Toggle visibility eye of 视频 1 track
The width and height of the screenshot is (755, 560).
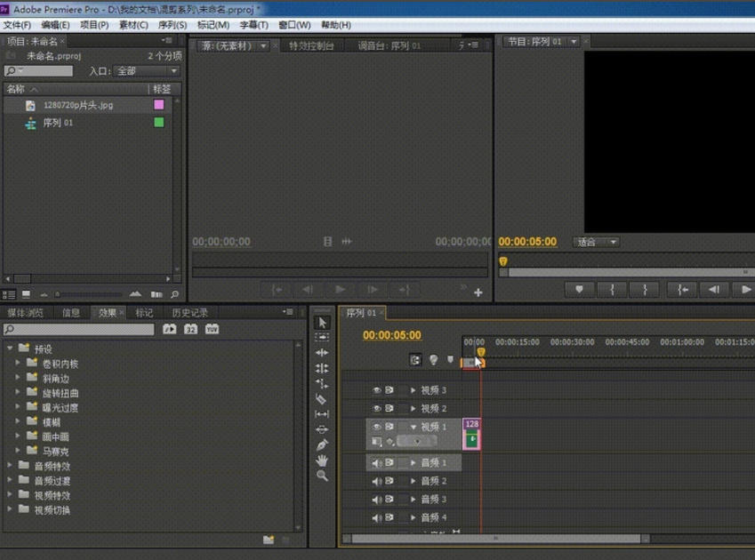pyautogui.click(x=376, y=427)
